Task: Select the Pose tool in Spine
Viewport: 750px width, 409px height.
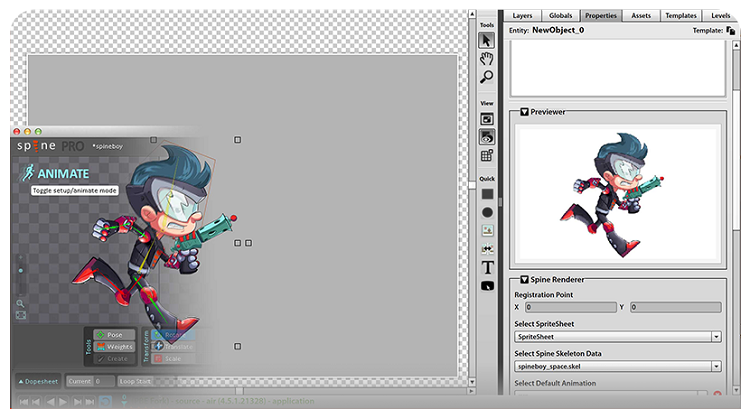Action: click(x=115, y=335)
